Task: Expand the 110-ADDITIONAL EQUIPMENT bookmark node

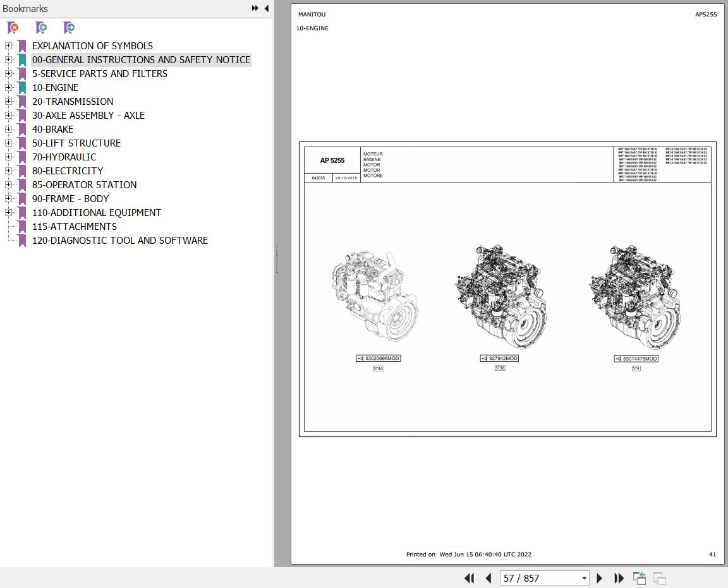Action: coord(8,213)
